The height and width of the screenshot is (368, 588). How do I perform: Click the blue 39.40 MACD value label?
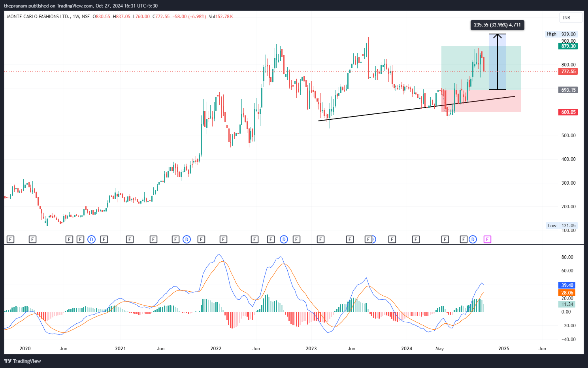click(x=567, y=285)
